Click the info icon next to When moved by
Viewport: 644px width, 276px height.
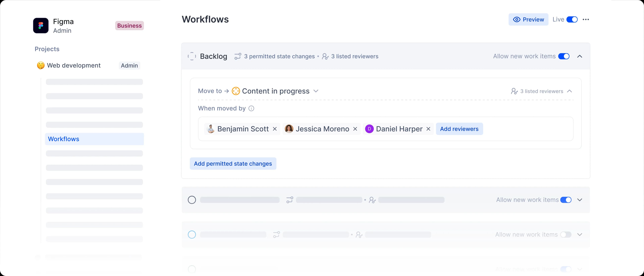[251, 108]
